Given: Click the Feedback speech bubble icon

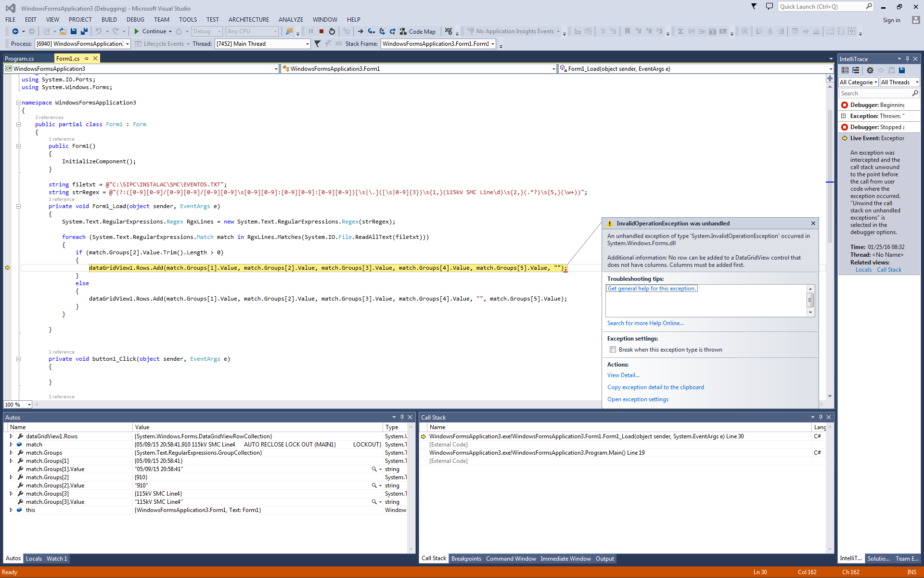Looking at the screenshot, I should click(769, 7).
